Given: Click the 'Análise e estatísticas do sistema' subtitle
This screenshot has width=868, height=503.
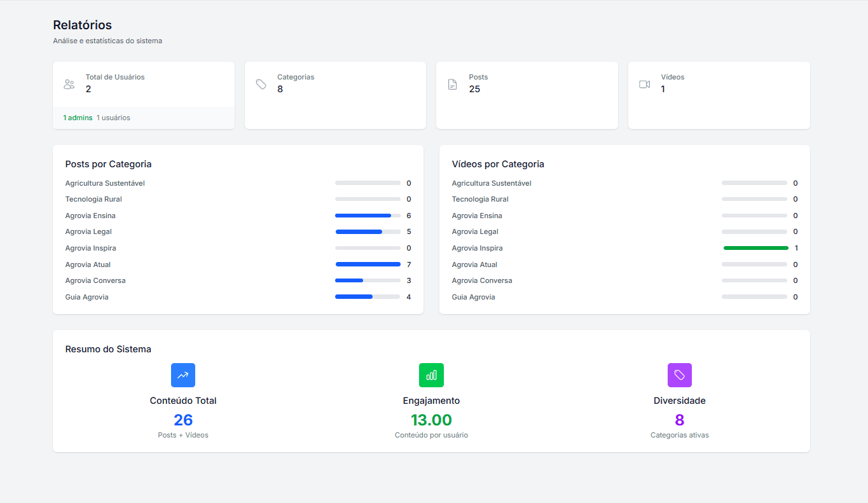Looking at the screenshot, I should 107,41.
